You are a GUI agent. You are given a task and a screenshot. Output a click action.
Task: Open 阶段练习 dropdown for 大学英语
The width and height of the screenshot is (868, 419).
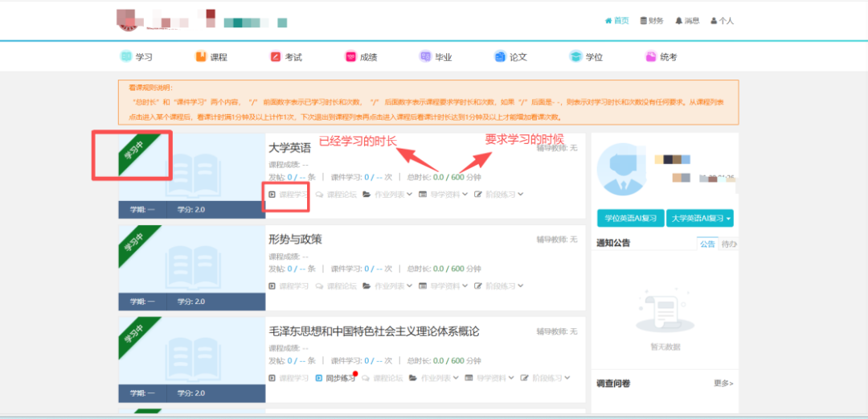pos(499,195)
